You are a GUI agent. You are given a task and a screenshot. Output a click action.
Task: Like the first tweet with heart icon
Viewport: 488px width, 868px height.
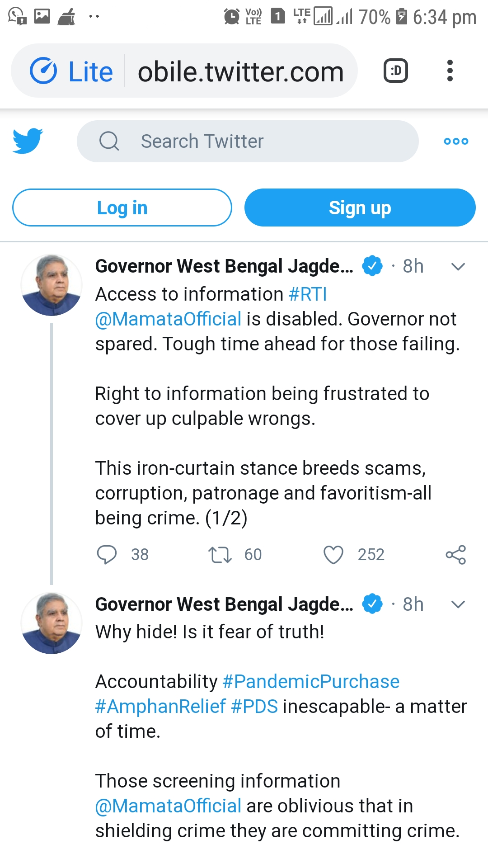point(333,555)
